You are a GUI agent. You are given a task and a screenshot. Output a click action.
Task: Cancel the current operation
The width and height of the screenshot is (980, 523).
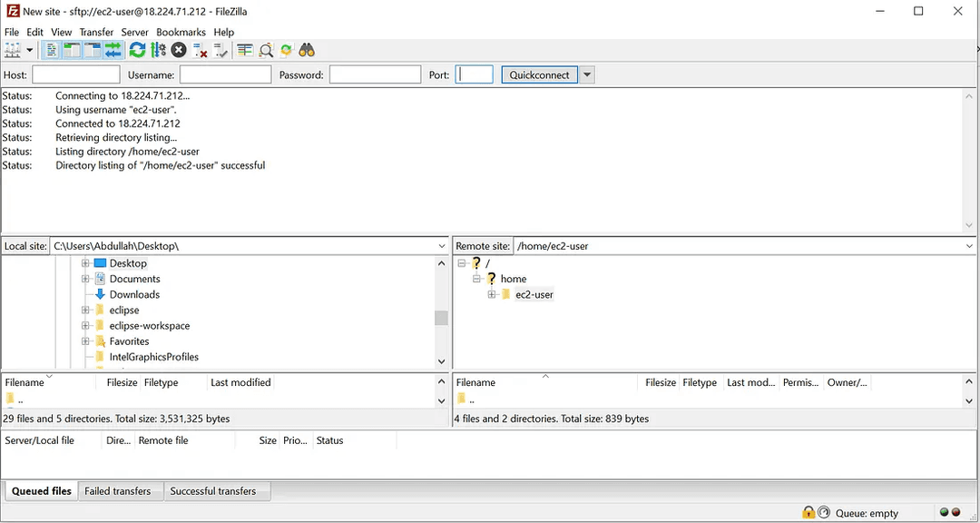tap(179, 50)
